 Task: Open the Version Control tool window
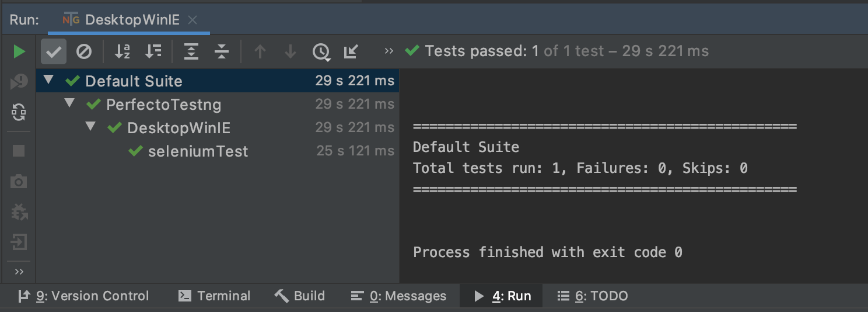pyautogui.click(x=84, y=296)
